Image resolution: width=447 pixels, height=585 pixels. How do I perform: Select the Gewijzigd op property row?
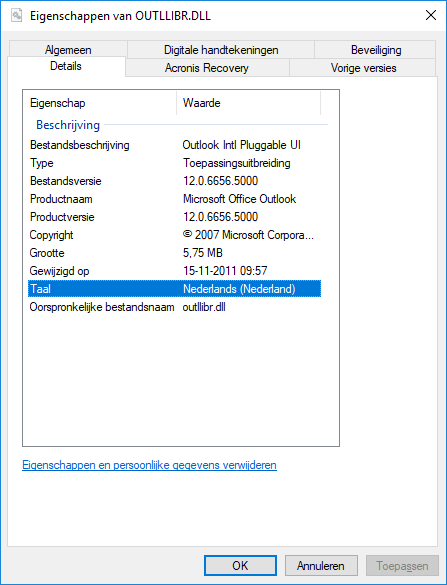coord(175,271)
